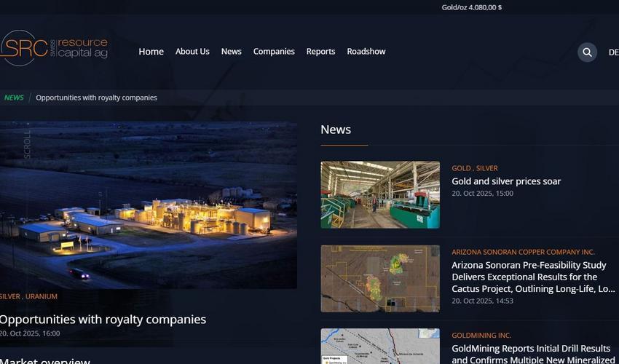
Task: Open featured article Opportunities with royalty companies
Action: pos(103,319)
